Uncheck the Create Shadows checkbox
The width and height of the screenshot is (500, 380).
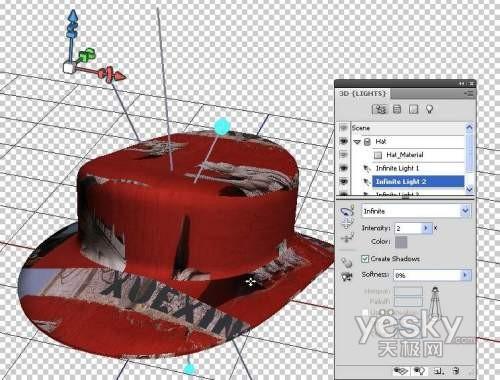click(x=365, y=259)
